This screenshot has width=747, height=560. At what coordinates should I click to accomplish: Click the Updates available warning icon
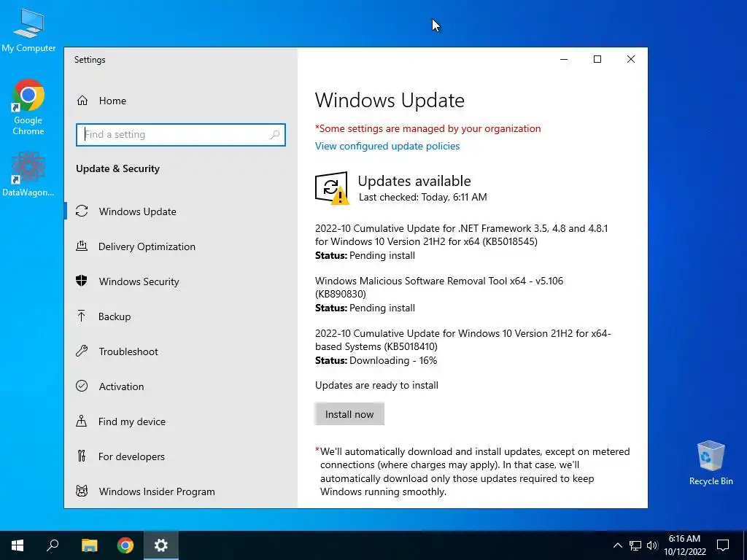click(x=332, y=188)
